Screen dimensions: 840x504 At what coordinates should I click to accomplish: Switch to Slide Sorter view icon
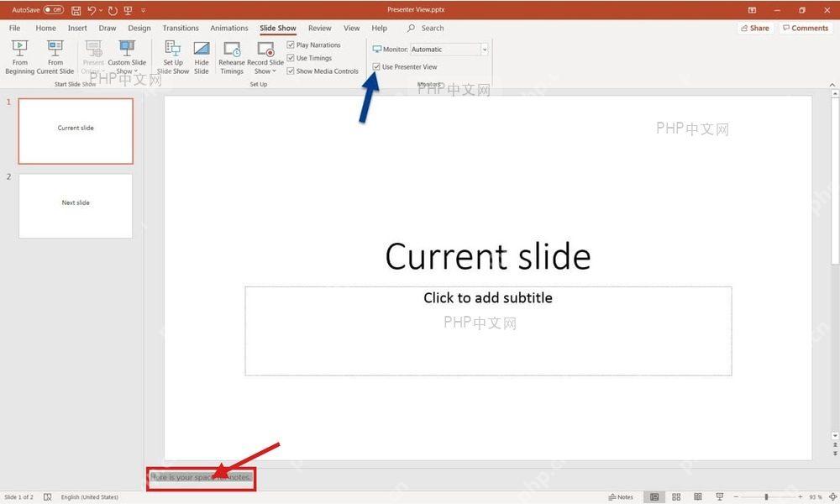(x=676, y=497)
